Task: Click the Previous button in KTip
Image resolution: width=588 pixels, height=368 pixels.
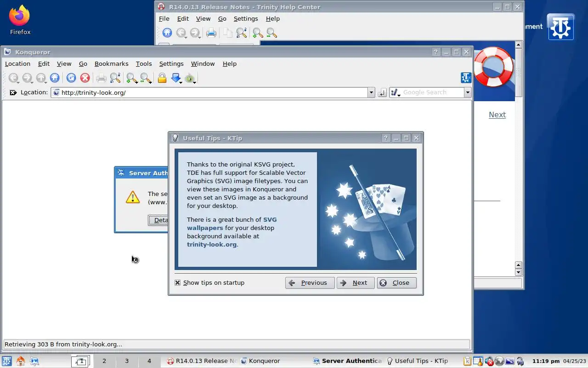Action: point(310,283)
